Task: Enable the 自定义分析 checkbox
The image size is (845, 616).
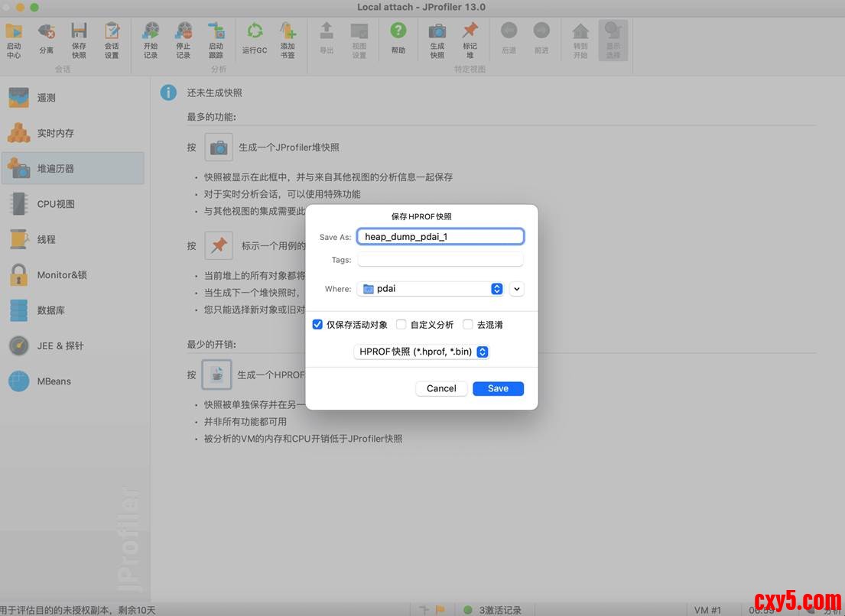Action: tap(401, 325)
